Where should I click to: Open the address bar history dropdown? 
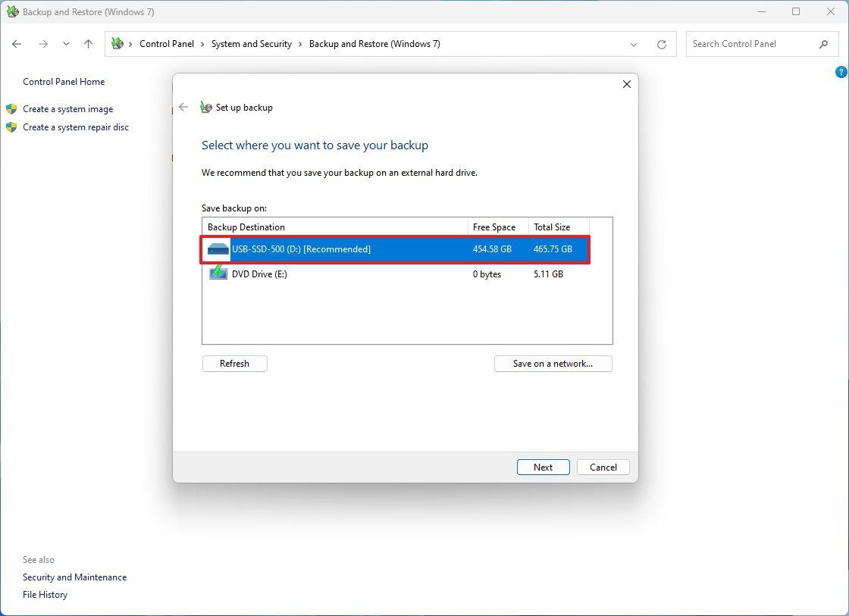pyautogui.click(x=634, y=44)
